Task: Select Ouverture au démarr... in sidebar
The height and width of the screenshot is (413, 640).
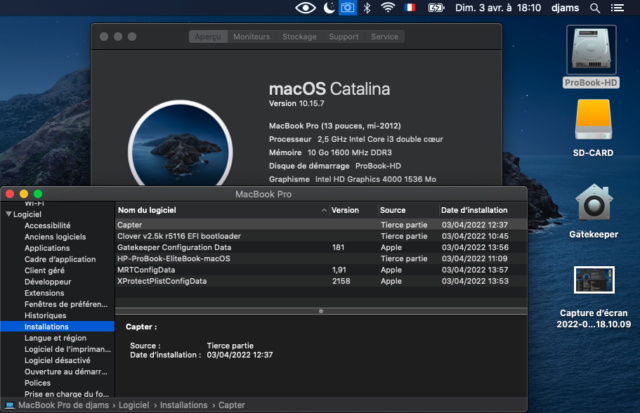Action: pyautogui.click(x=66, y=371)
